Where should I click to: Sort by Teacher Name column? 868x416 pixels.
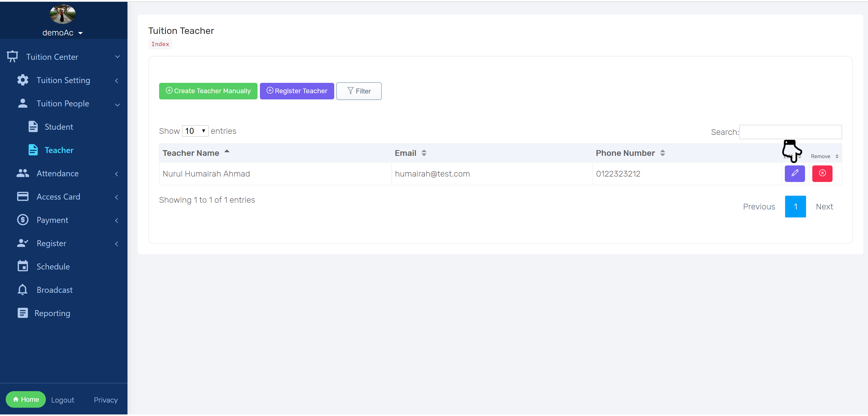275,153
